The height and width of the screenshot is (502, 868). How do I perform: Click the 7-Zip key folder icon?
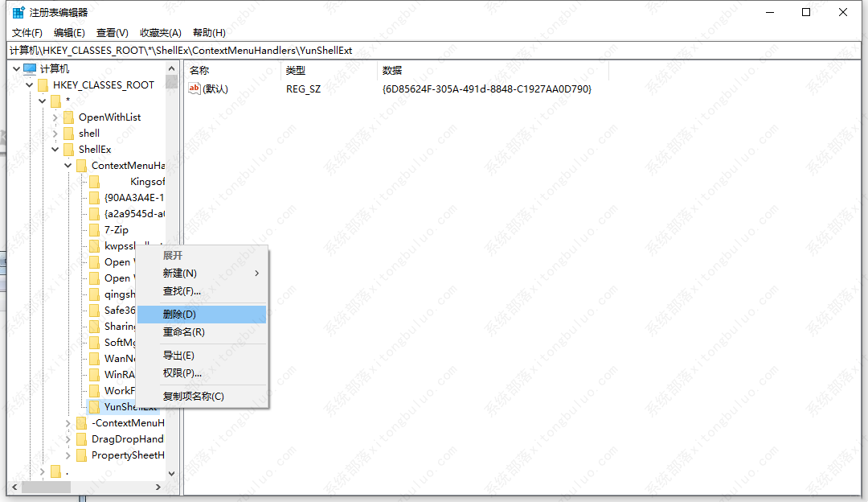coord(95,230)
